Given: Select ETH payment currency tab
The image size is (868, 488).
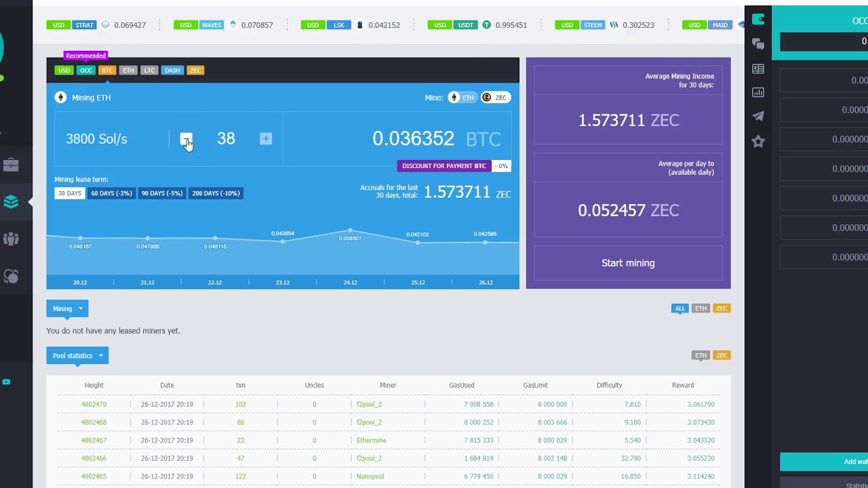Looking at the screenshot, I should click(128, 70).
